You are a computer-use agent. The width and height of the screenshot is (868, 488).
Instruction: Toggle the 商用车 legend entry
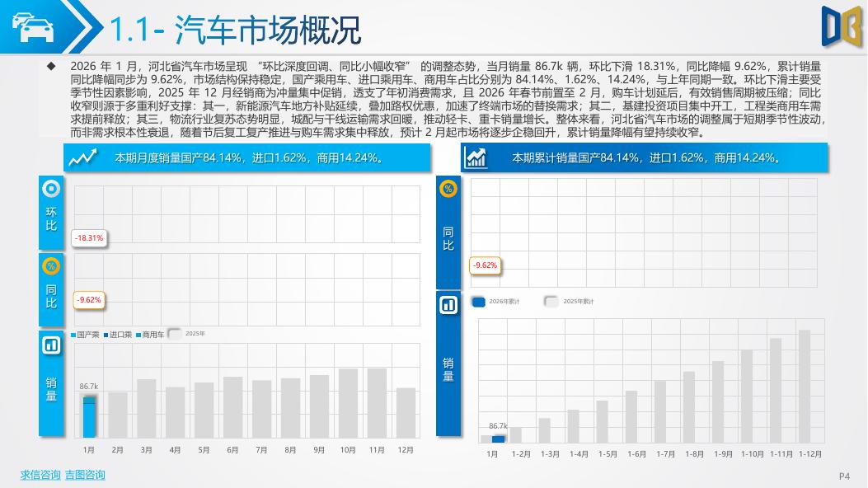click(150, 335)
